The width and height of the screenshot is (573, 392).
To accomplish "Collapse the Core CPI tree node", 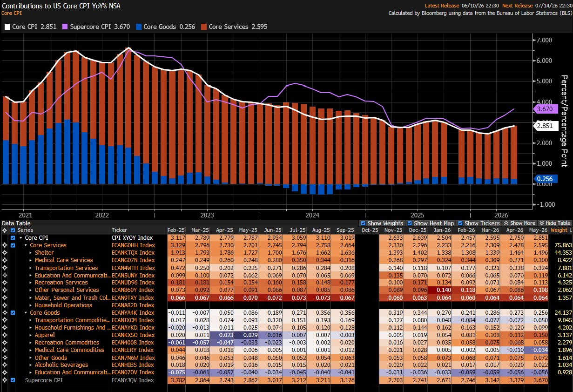I will tap(21, 238).
